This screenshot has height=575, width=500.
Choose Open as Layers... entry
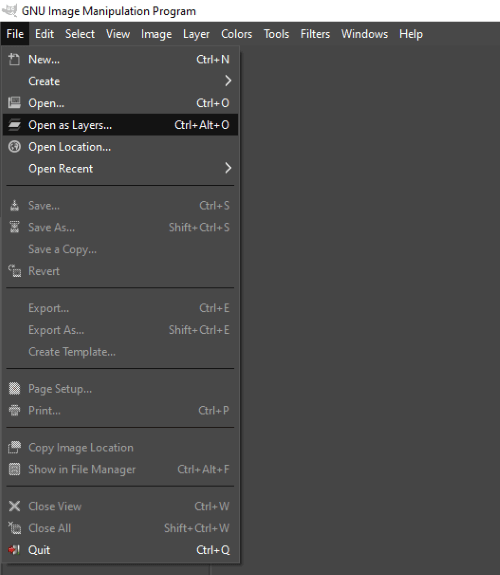pyautogui.click(x=120, y=125)
